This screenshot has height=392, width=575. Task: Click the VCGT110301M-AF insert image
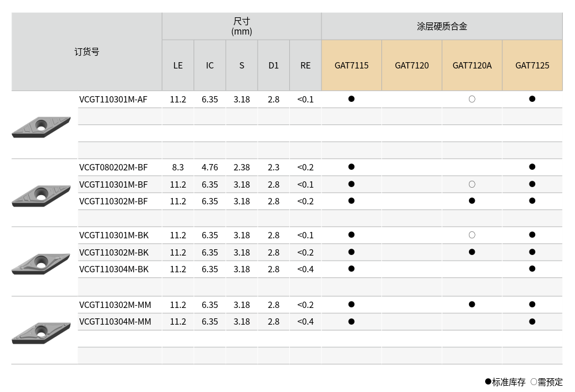click(41, 127)
